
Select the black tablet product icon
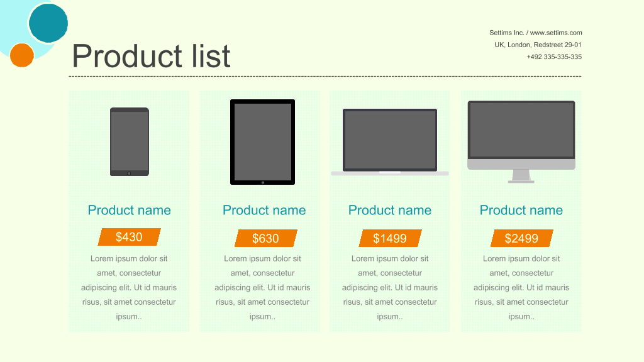point(262,142)
